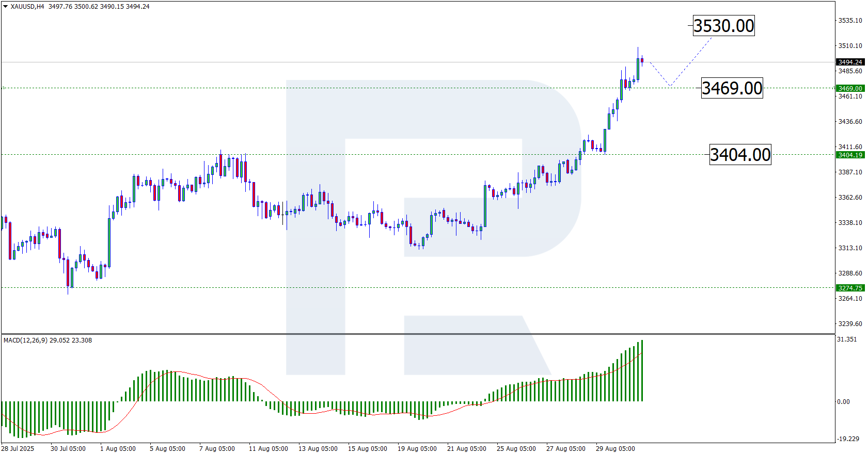This screenshot has width=868, height=455.
Task: Click the 3530.00 target price label
Action: [723, 26]
